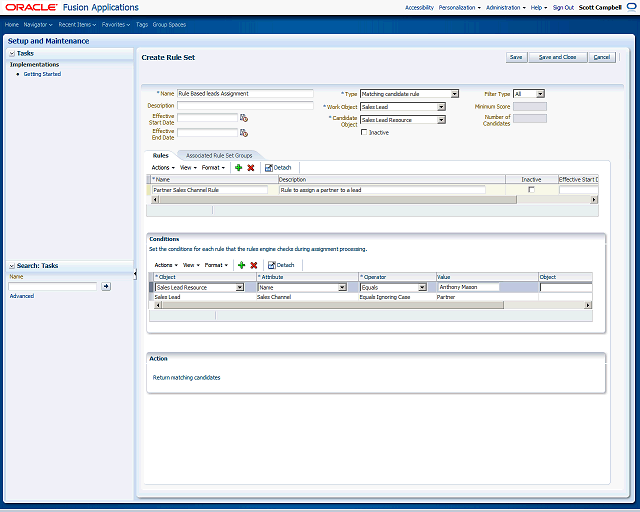Detach the Conditions table
The width and height of the screenshot is (640, 512).
point(281,265)
